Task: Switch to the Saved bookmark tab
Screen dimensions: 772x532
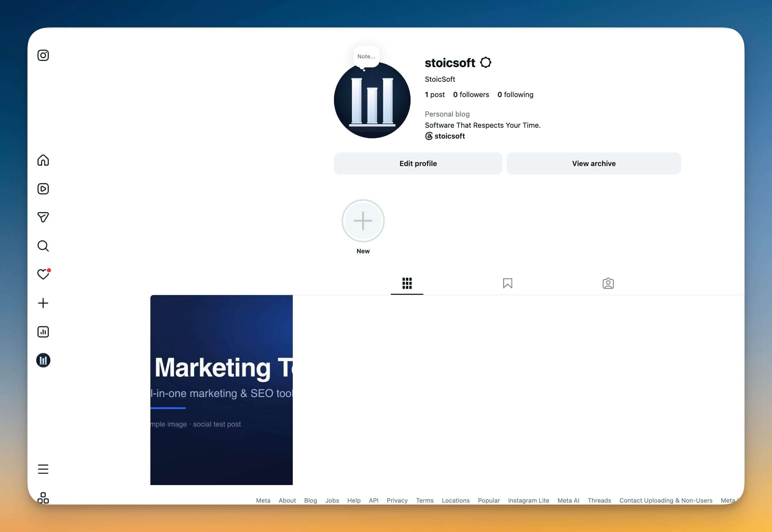Action: pos(507,283)
